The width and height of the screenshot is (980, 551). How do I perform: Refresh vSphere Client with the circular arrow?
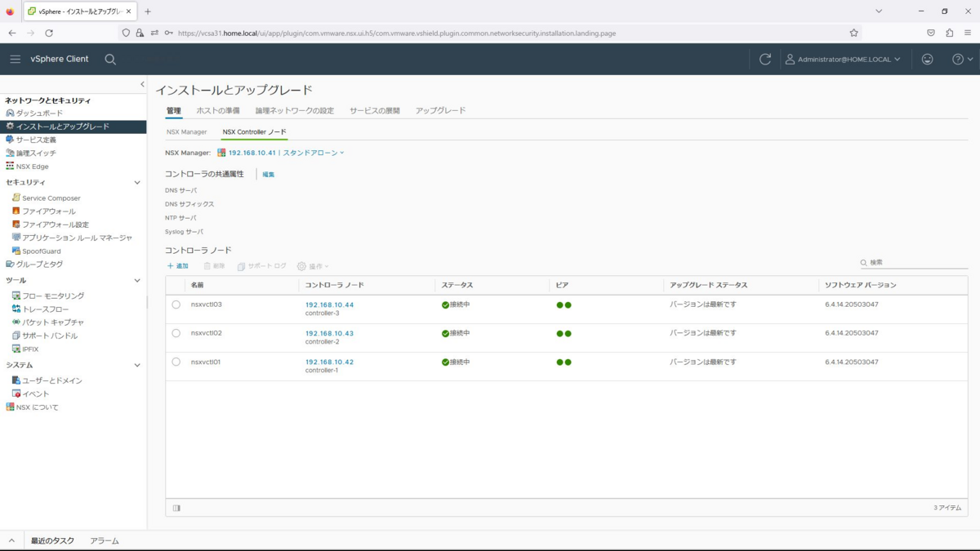[x=765, y=60]
